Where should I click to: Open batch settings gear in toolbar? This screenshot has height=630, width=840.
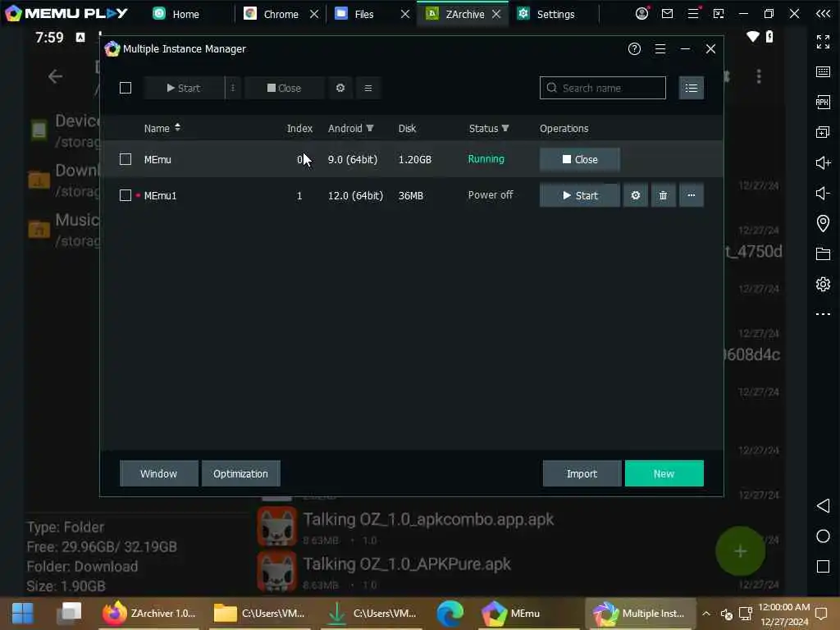(340, 88)
